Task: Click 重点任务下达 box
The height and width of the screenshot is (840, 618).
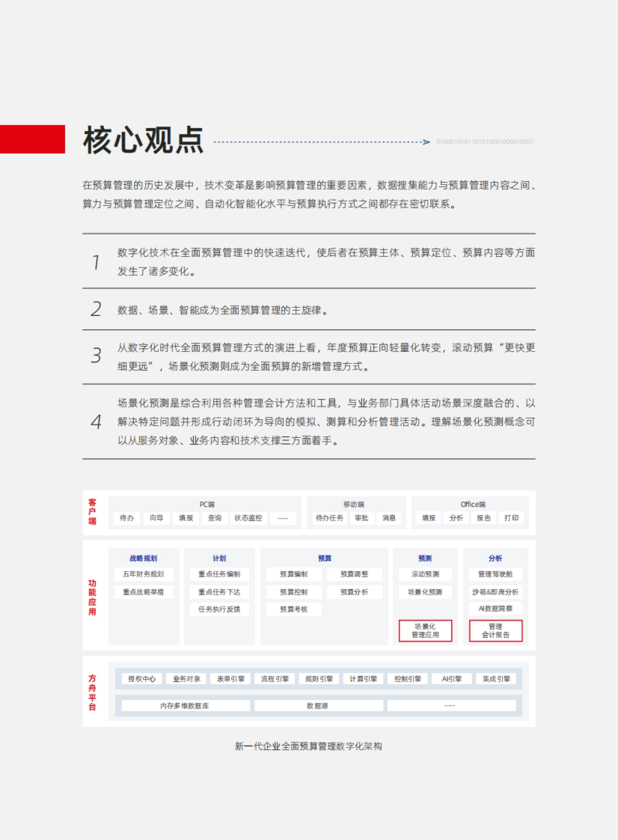Action: (x=219, y=592)
